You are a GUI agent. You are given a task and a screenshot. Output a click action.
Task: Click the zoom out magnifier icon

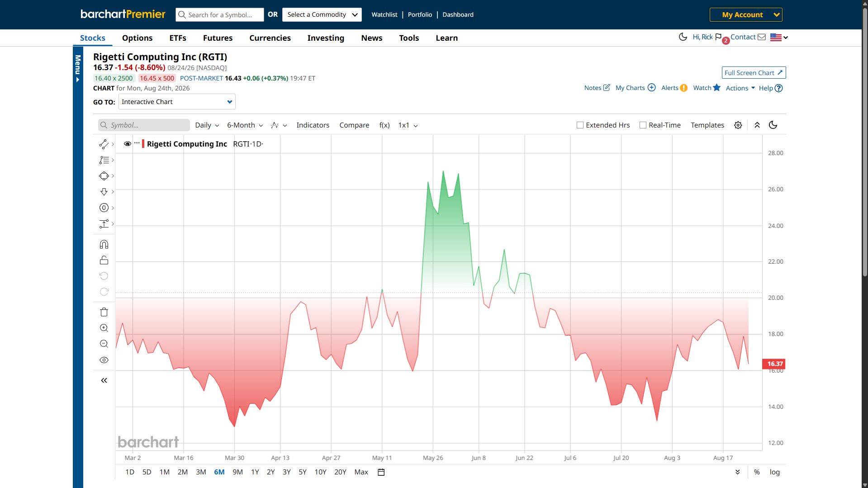[104, 344]
